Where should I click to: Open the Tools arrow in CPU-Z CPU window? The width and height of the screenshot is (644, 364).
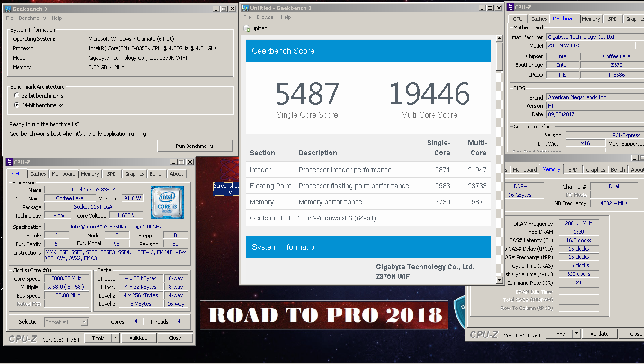[115, 338]
